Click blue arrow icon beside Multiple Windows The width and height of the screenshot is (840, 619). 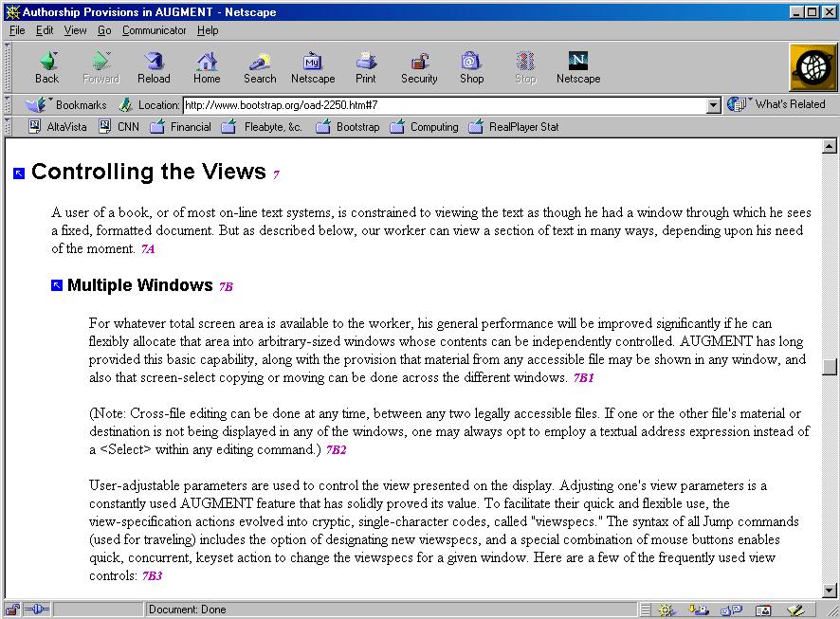57,285
